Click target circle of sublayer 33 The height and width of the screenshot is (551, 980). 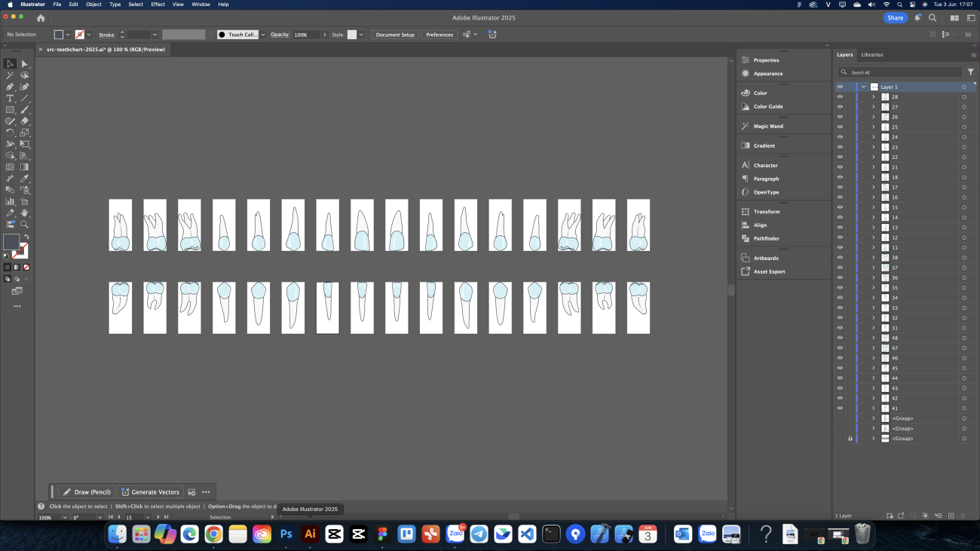coord(964,308)
